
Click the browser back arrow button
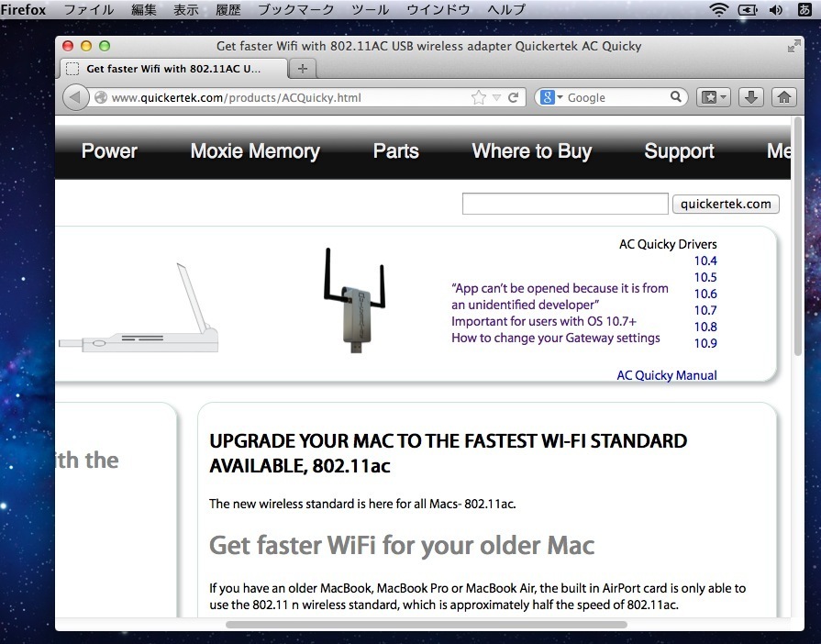(76, 97)
